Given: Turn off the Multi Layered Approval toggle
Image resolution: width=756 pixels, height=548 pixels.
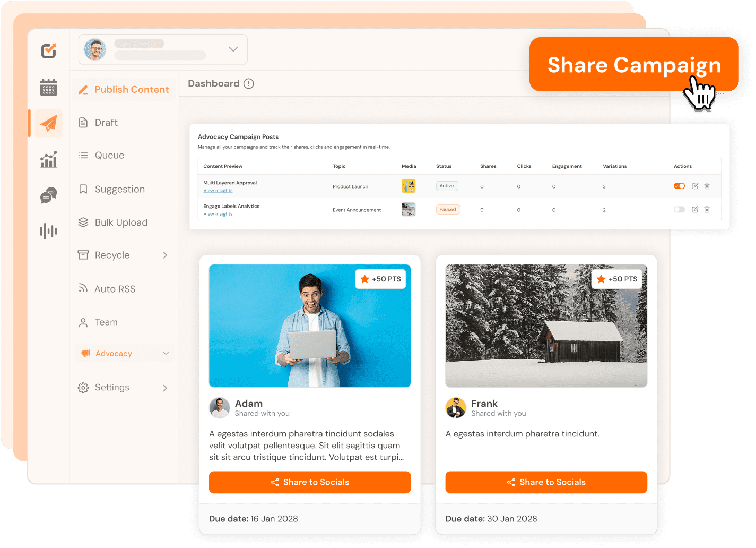Looking at the screenshot, I should point(679,186).
